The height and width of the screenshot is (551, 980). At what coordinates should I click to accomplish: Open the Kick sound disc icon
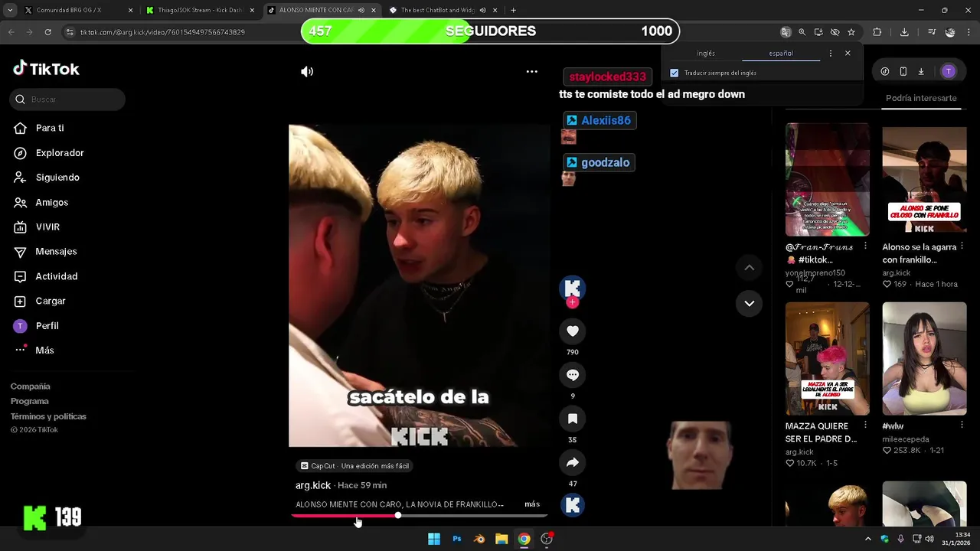[572, 505]
